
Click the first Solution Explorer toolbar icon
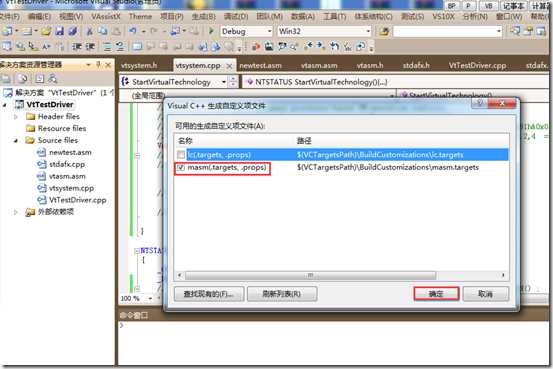pos(6,78)
